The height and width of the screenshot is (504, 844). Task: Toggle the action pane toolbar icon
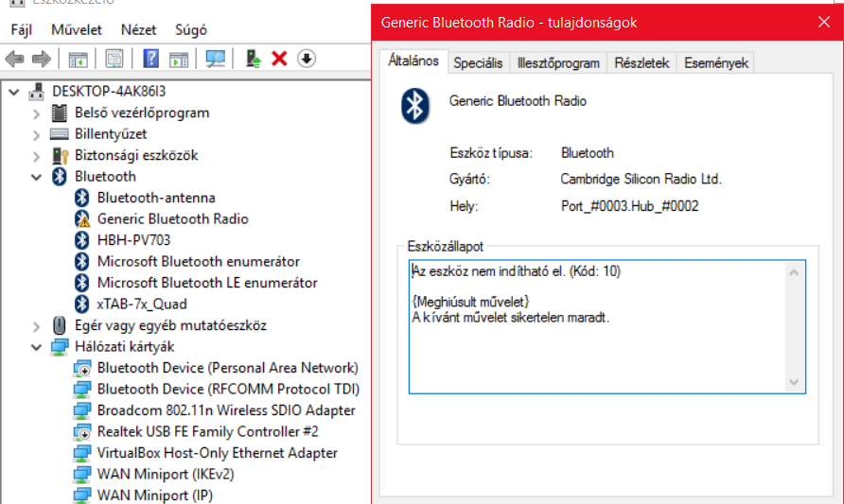tap(179, 59)
